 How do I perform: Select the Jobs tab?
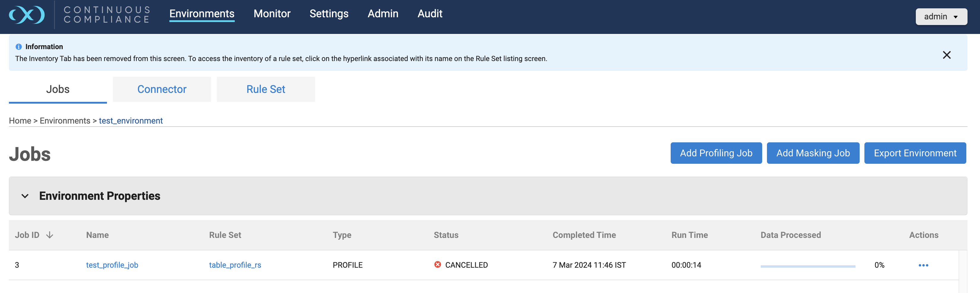(58, 89)
